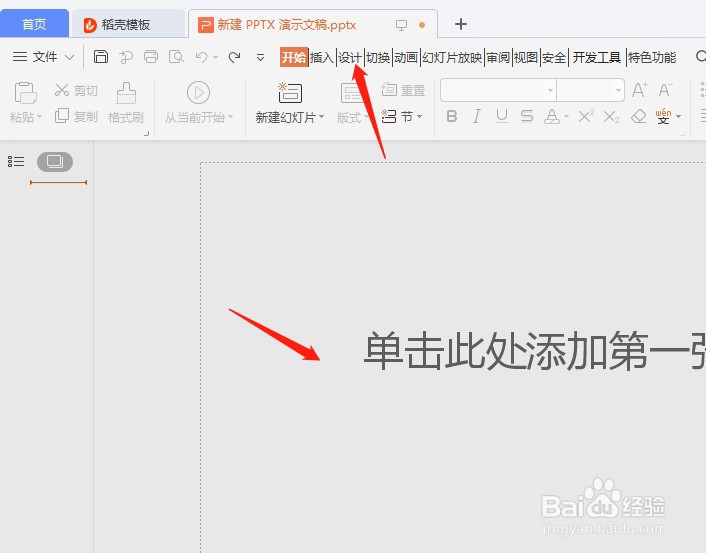The image size is (706, 553).
Task: Click the Paste clipboard icon
Action: coord(25,93)
